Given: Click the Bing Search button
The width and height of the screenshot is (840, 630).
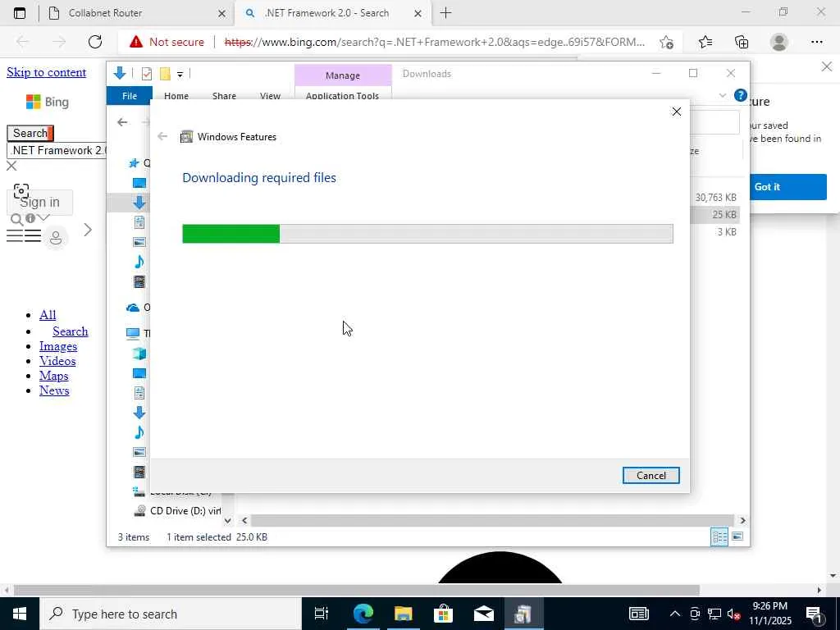Looking at the screenshot, I should 30,133.
